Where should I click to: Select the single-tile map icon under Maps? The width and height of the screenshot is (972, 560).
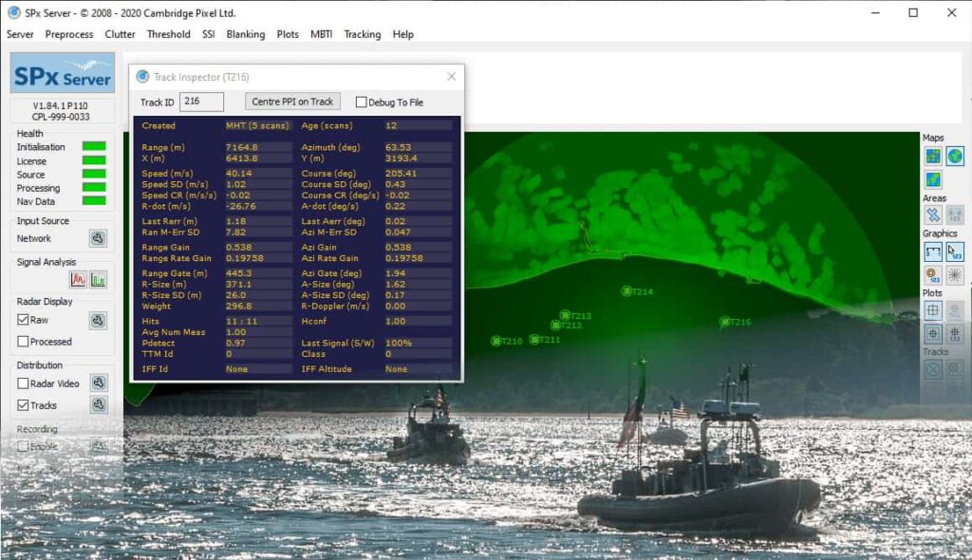[x=933, y=179]
